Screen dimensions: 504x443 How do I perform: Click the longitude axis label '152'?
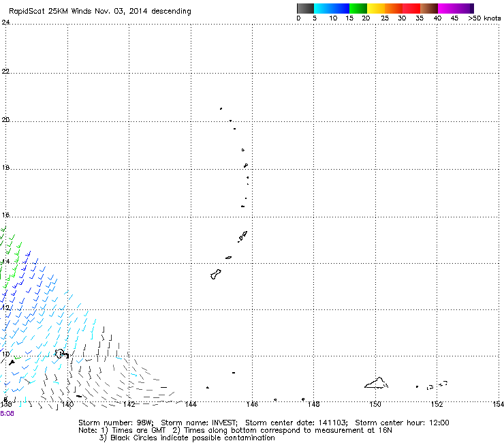[437, 404]
